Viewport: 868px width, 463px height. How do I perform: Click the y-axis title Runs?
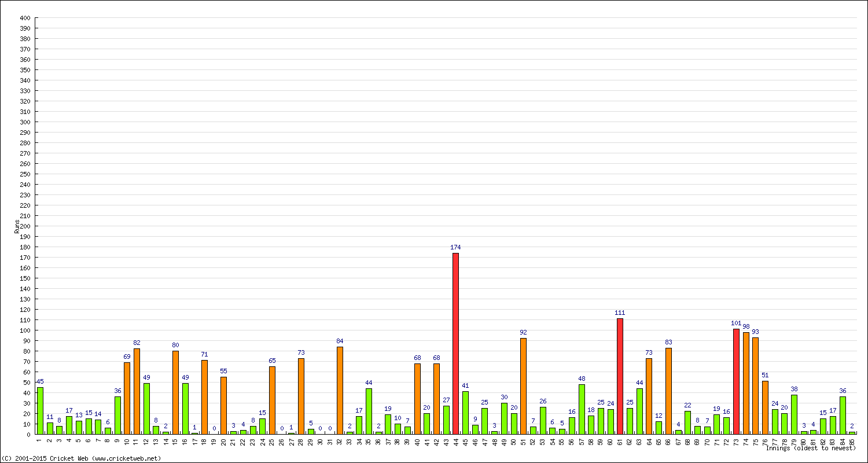tap(17, 226)
